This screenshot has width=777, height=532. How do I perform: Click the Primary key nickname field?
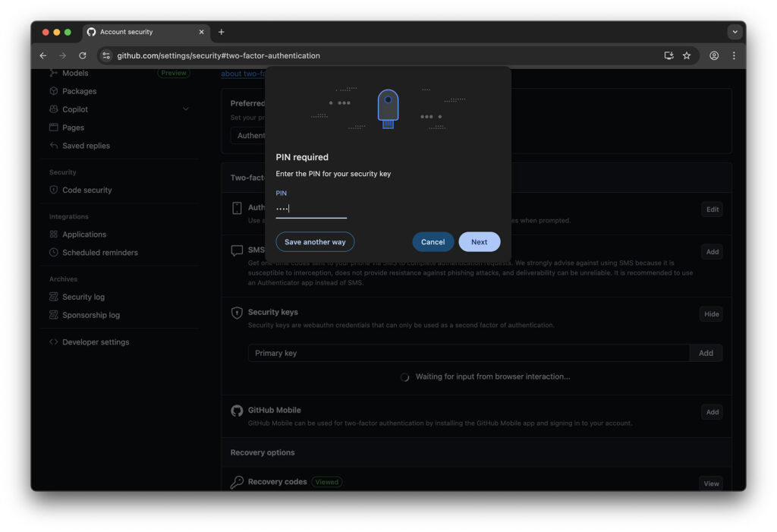coord(469,353)
